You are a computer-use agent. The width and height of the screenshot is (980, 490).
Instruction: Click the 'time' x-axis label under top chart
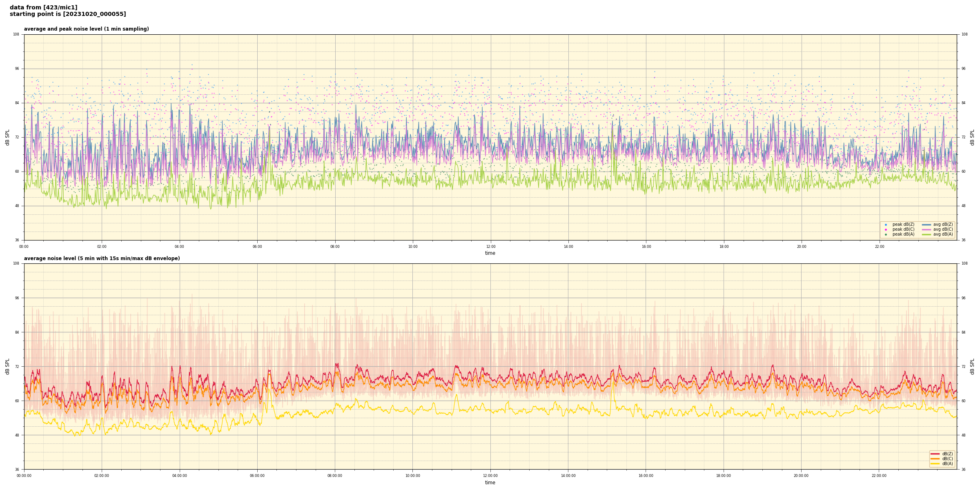coord(490,253)
